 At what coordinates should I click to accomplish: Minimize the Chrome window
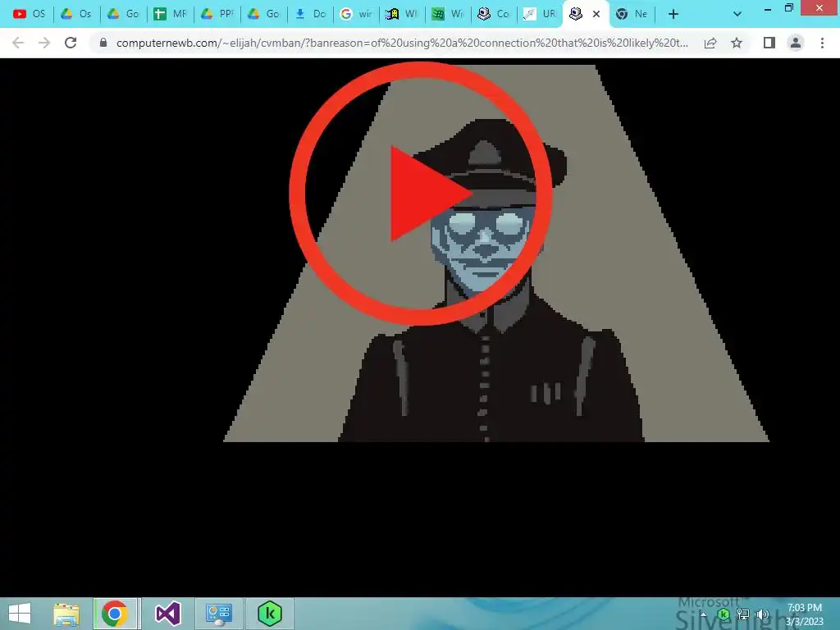tap(768, 8)
